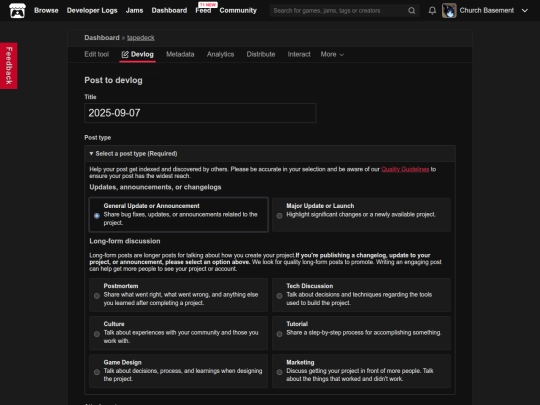Focus the Title input with 2025-09-07

point(200,113)
